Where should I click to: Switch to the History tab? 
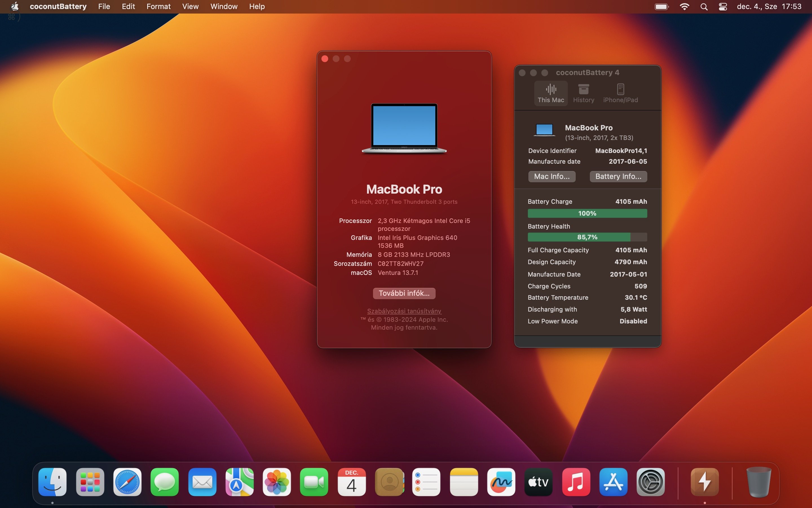pos(584,93)
